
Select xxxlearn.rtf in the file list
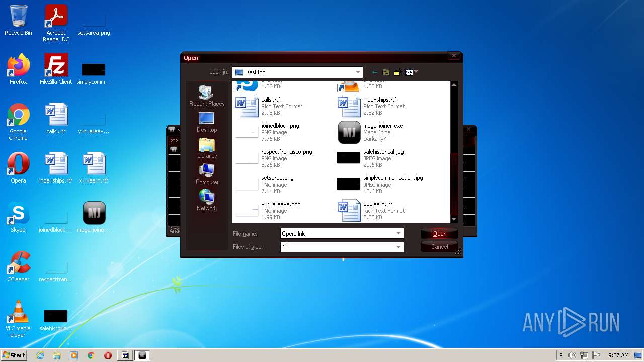click(x=372, y=211)
